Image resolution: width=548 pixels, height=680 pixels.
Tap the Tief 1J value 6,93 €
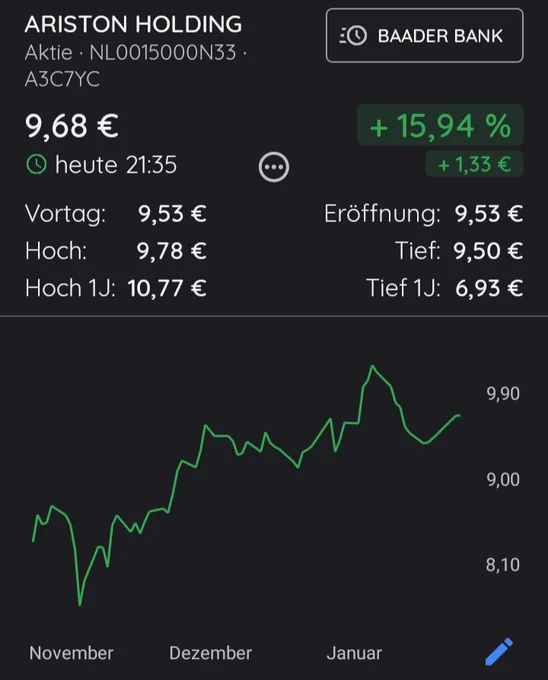pyautogui.click(x=489, y=288)
